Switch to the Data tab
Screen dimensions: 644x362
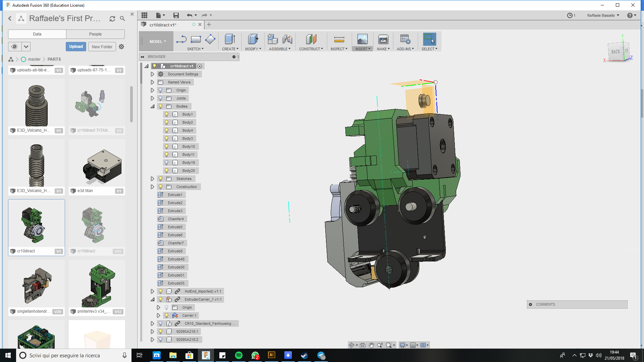[37, 34]
